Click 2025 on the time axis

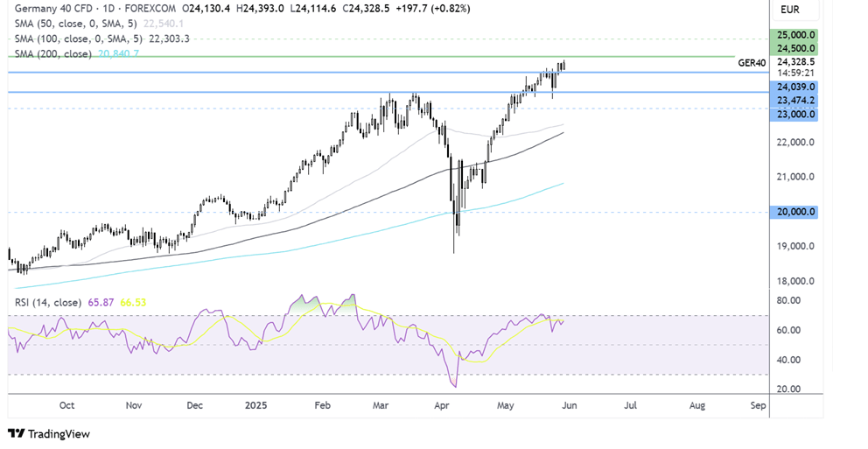coord(257,406)
